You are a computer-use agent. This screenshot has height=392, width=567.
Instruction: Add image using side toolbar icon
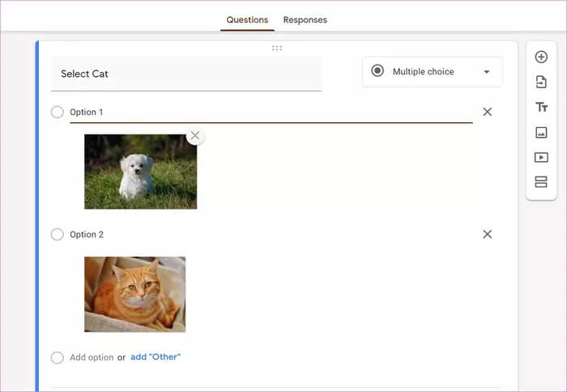[x=541, y=132]
